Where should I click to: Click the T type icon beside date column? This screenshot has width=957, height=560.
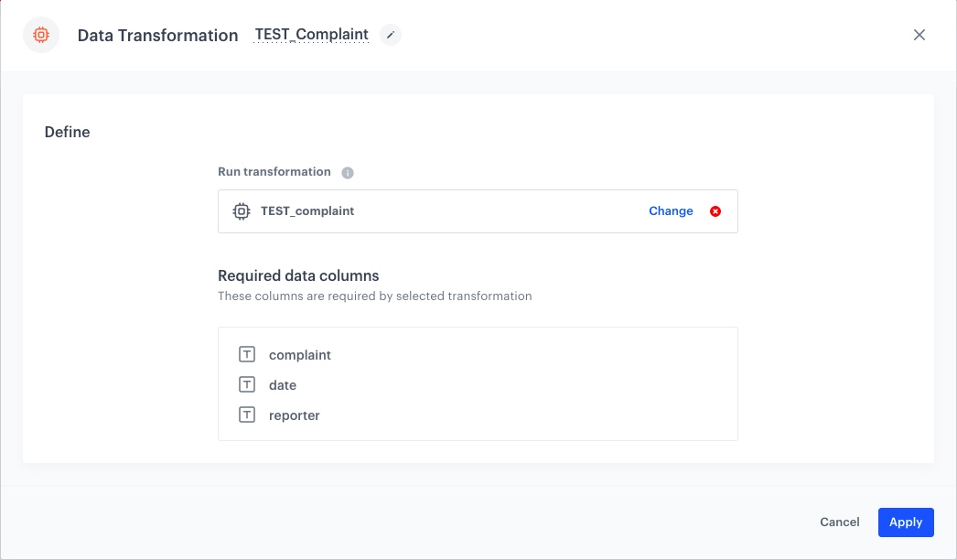tap(246, 384)
